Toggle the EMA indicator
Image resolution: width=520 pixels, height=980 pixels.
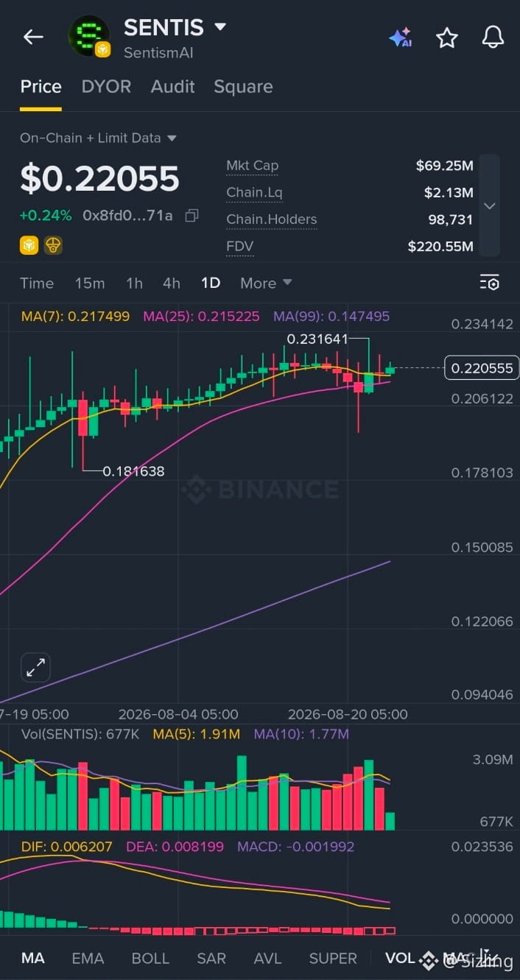(x=88, y=958)
